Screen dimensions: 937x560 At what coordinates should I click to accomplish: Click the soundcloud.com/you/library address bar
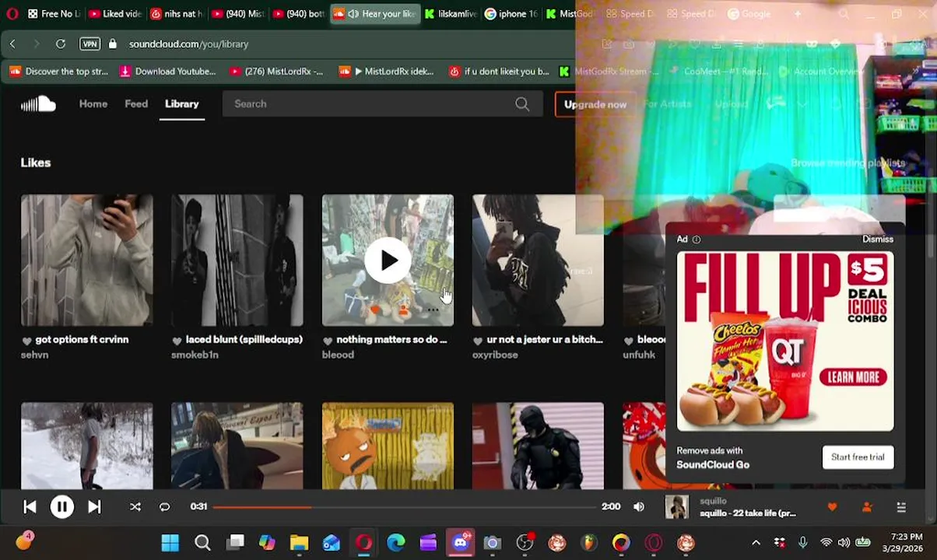pos(188,44)
